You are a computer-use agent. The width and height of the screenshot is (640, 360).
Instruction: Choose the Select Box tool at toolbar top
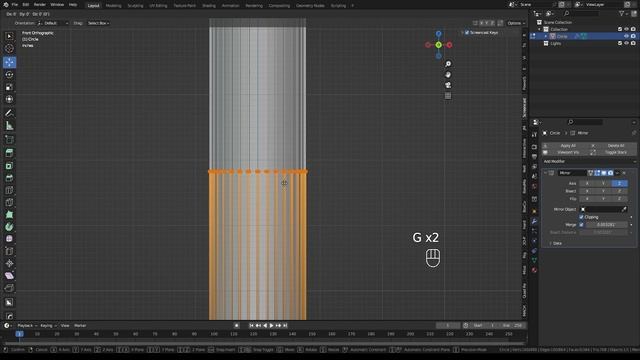(x=9, y=36)
